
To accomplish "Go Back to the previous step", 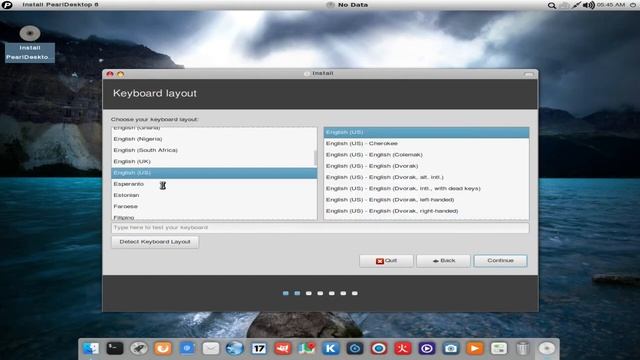I will (443, 260).
